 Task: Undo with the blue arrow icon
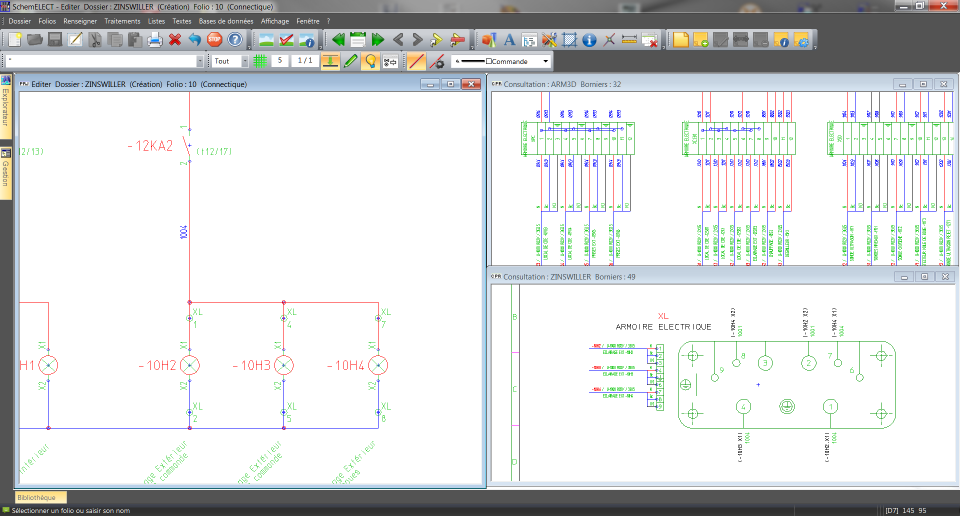pyautogui.click(x=195, y=40)
